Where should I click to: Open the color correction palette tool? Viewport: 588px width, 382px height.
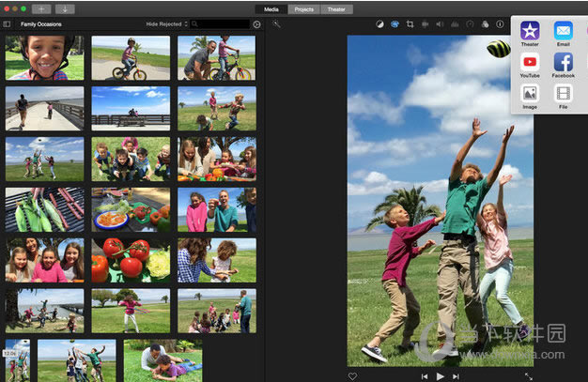395,23
